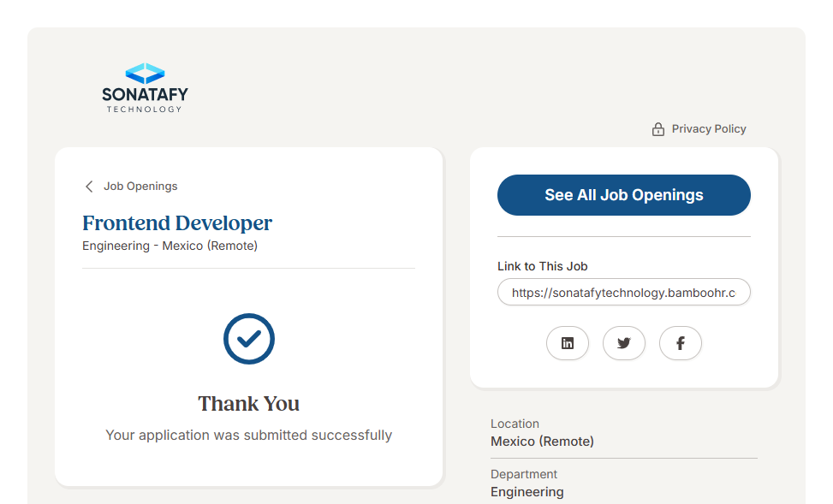The height and width of the screenshot is (504, 833).
Task: Select the Frontend Developer job title heading
Action: (x=177, y=223)
